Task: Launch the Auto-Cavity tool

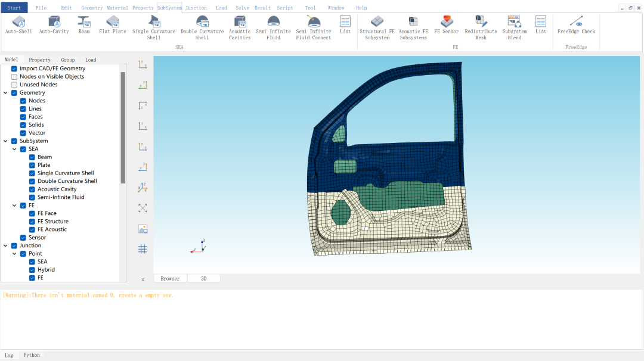Action: tap(54, 24)
